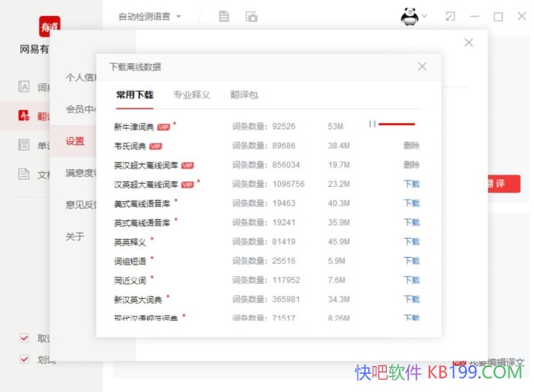This screenshot has height=392, width=534.
Task: Close the 下载离线数据 dialog
Action: click(x=422, y=66)
